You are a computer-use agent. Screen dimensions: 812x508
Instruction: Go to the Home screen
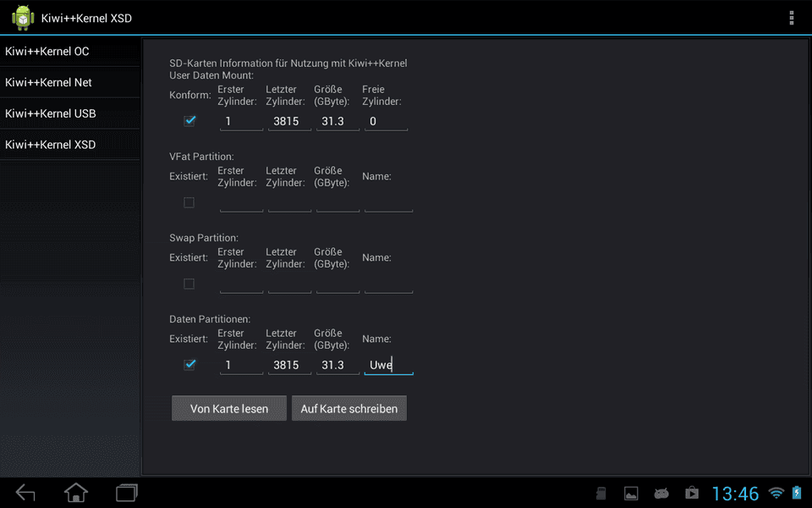pos(75,493)
